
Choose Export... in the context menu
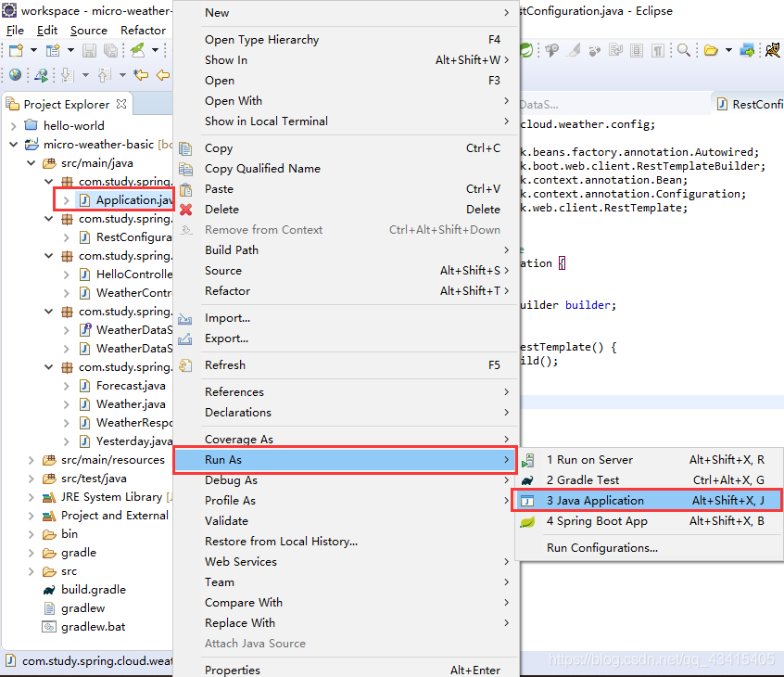(346, 338)
